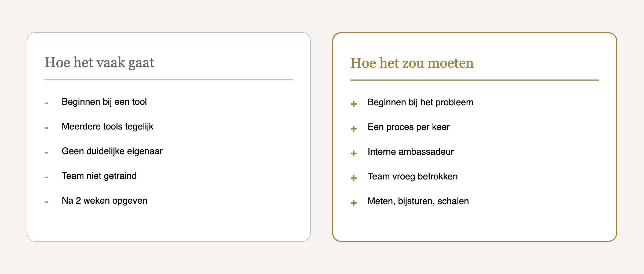This screenshot has height=274, width=644.
Task: Click the minus icon beside Meerdere tools tegelijk
Action: click(46, 128)
